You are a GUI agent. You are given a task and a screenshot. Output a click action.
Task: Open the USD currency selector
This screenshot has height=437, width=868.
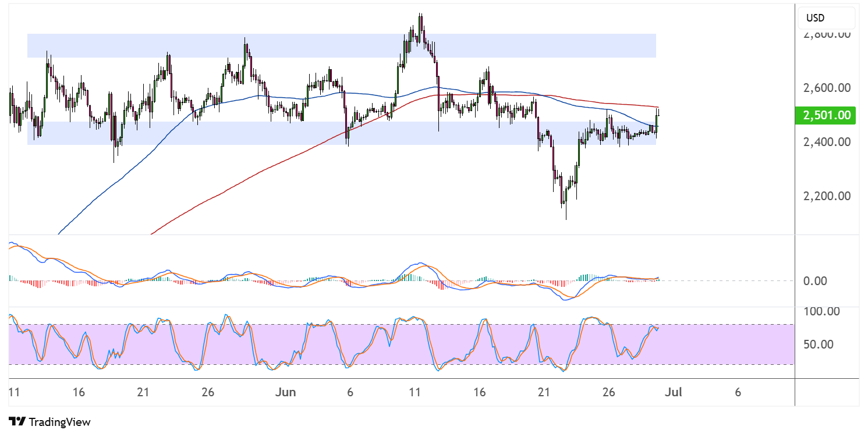(x=826, y=18)
